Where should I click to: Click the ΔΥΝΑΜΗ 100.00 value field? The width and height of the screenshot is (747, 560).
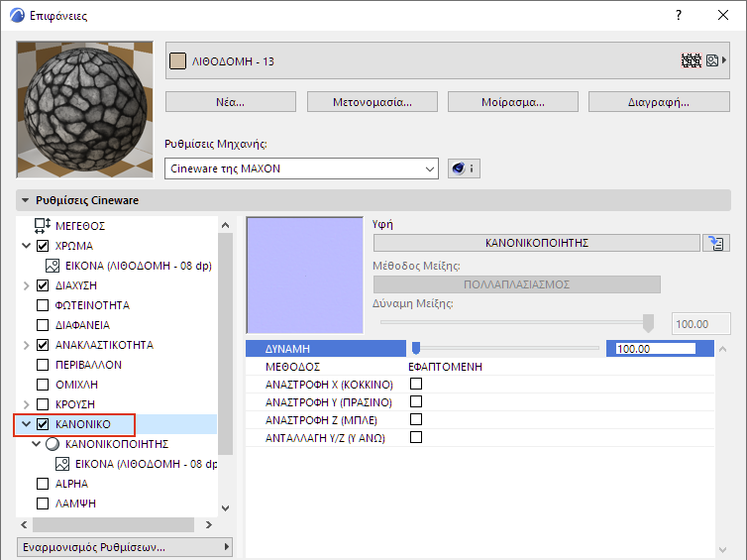[656, 349]
